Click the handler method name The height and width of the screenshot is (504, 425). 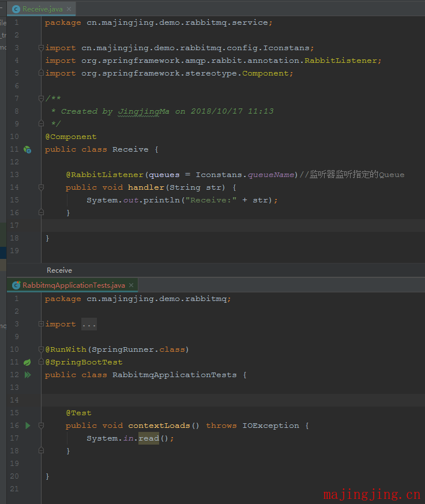(x=146, y=187)
